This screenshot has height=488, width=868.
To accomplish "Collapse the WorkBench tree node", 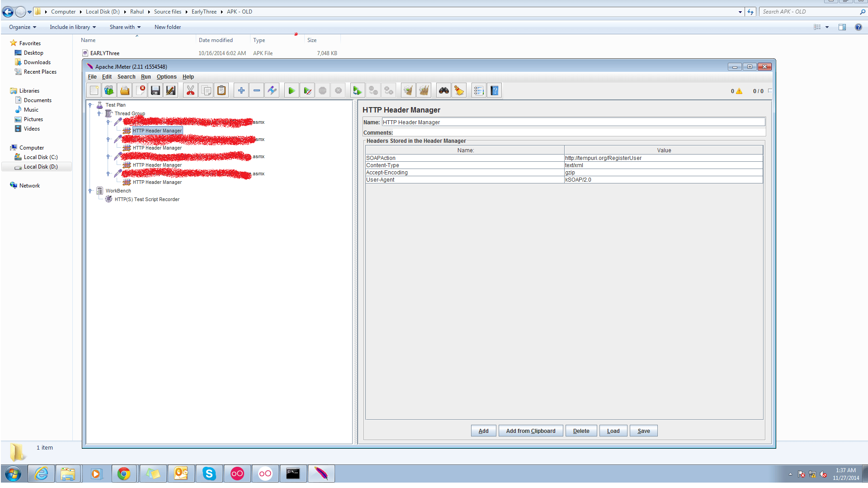I will coord(90,191).
